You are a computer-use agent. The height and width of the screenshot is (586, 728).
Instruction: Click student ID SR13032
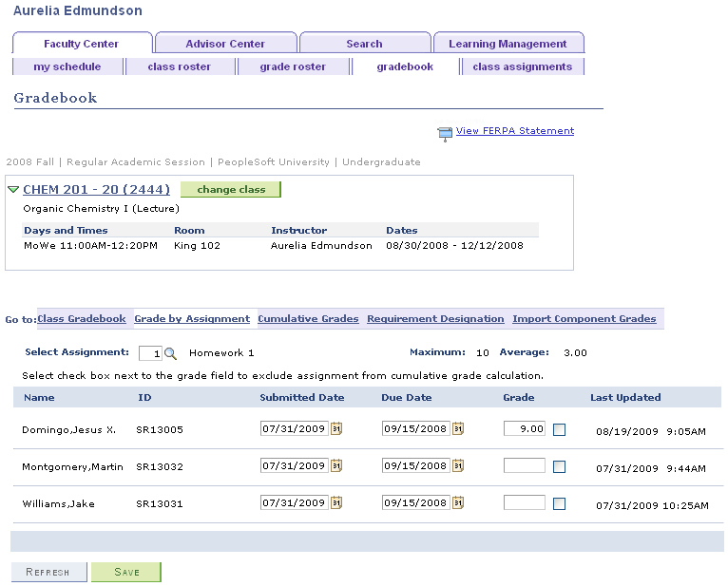(160, 466)
